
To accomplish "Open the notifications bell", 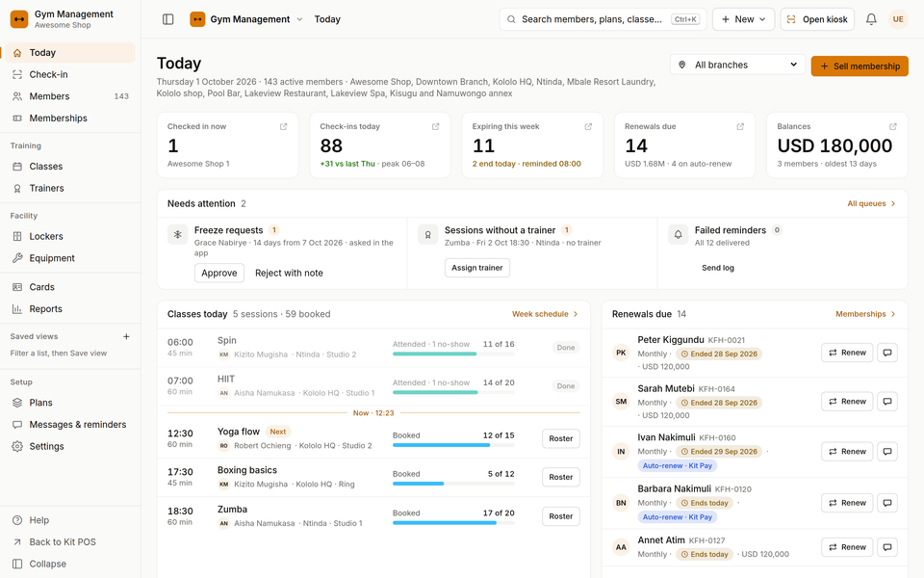I will [x=871, y=19].
